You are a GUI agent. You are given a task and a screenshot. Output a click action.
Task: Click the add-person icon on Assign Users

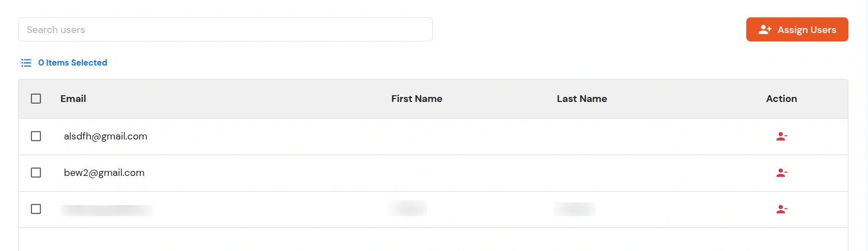765,30
